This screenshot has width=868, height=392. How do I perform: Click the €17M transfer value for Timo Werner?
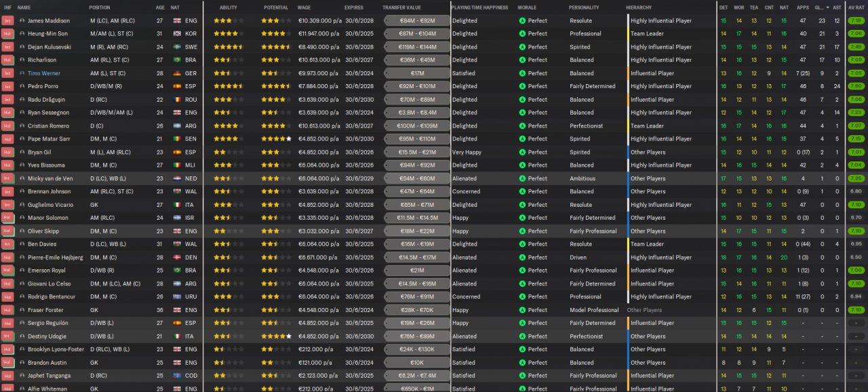coord(417,73)
